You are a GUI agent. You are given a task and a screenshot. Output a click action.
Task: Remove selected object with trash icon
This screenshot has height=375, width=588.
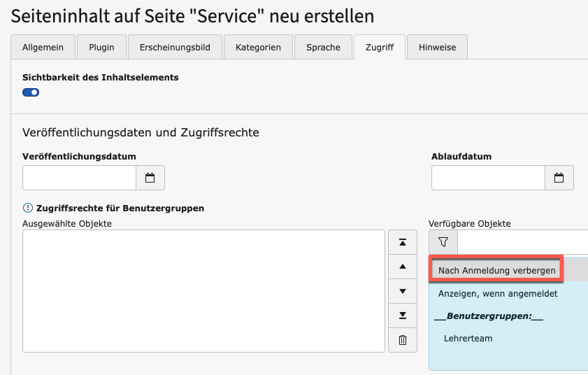click(403, 340)
